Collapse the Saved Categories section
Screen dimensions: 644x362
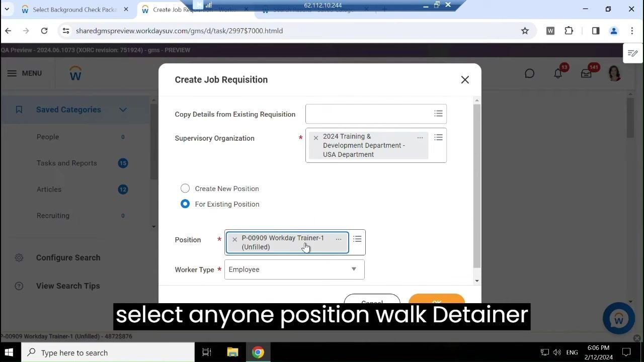coord(123,110)
